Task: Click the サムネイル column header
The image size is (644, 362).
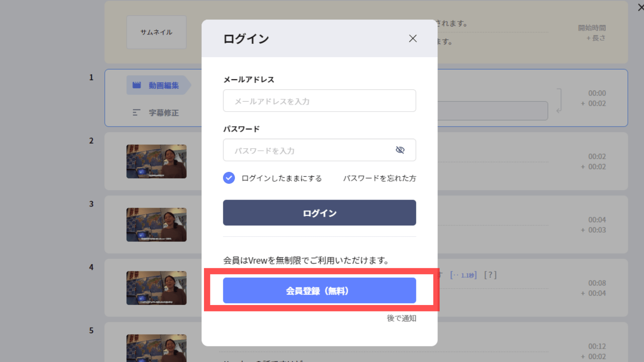Action: coord(156,32)
